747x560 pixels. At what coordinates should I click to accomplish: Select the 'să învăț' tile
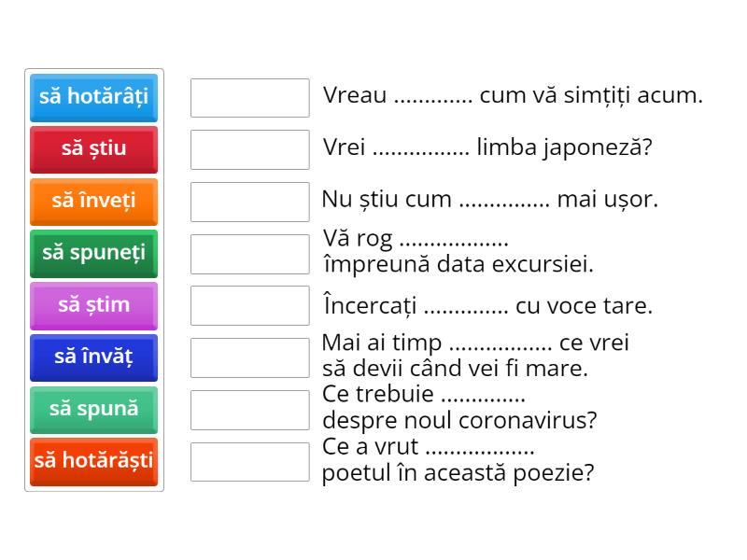click(x=93, y=357)
